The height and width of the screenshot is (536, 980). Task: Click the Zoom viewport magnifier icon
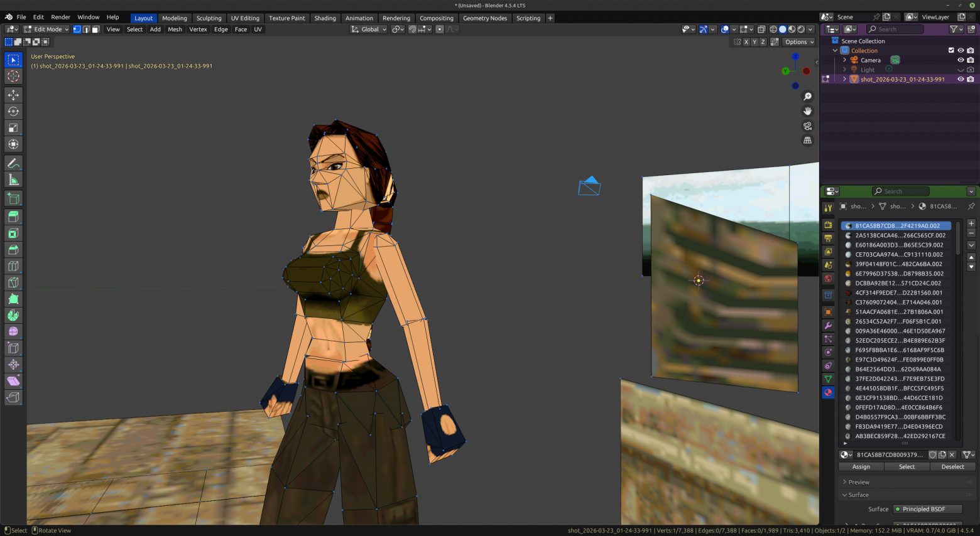point(808,97)
